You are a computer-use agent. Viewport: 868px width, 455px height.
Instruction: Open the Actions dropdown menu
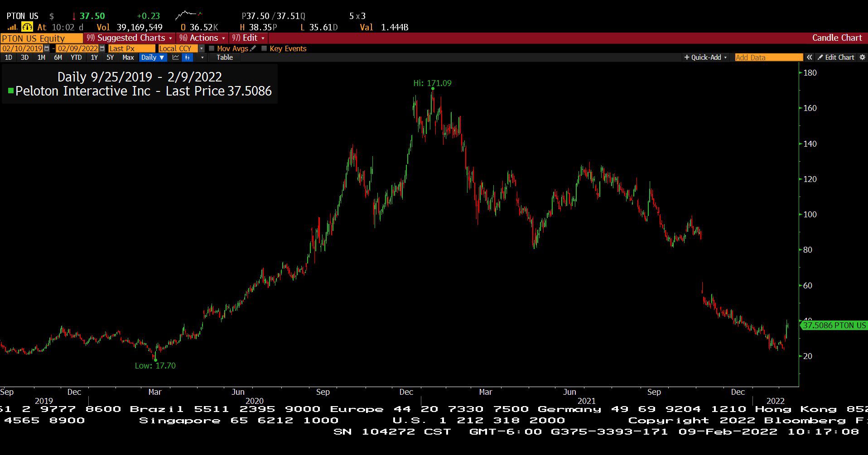[x=202, y=38]
